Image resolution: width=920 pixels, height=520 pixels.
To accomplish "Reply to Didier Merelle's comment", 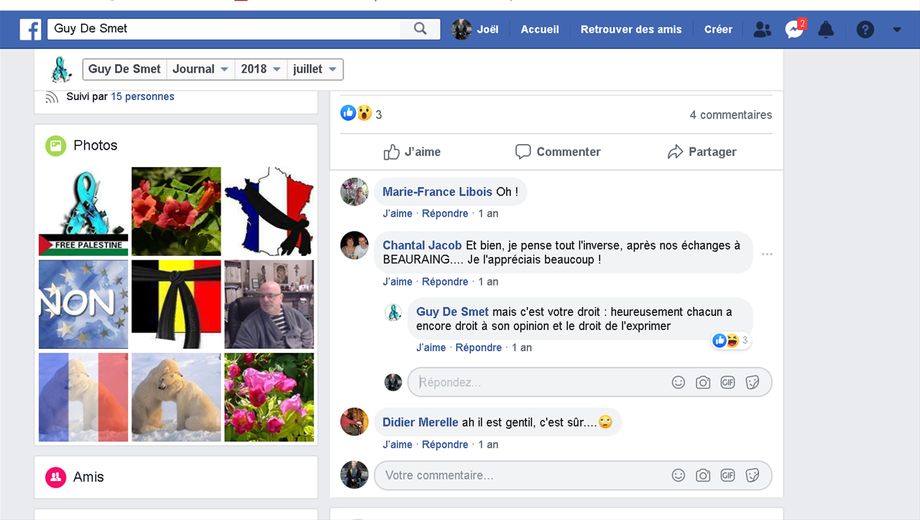I will coord(445,445).
